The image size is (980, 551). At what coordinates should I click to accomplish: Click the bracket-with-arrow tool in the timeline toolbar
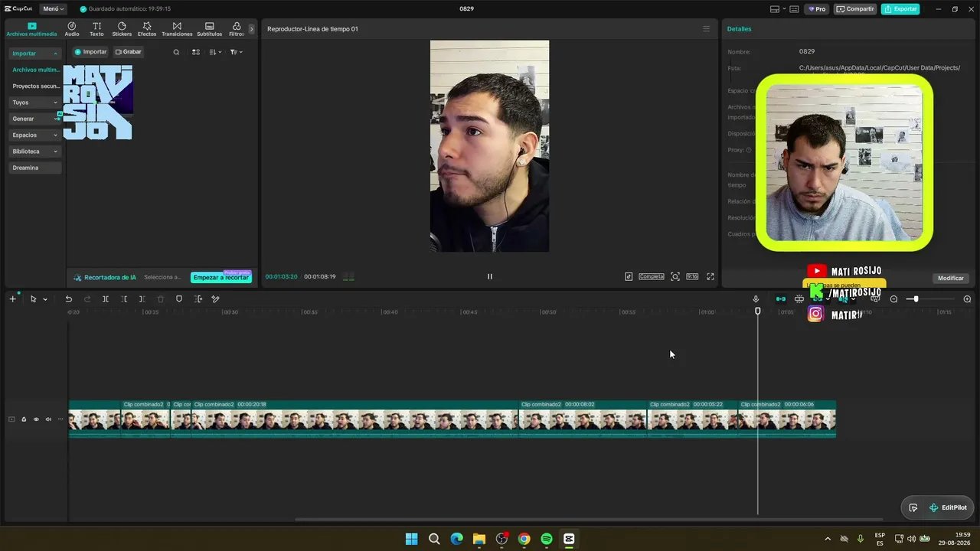click(x=198, y=299)
